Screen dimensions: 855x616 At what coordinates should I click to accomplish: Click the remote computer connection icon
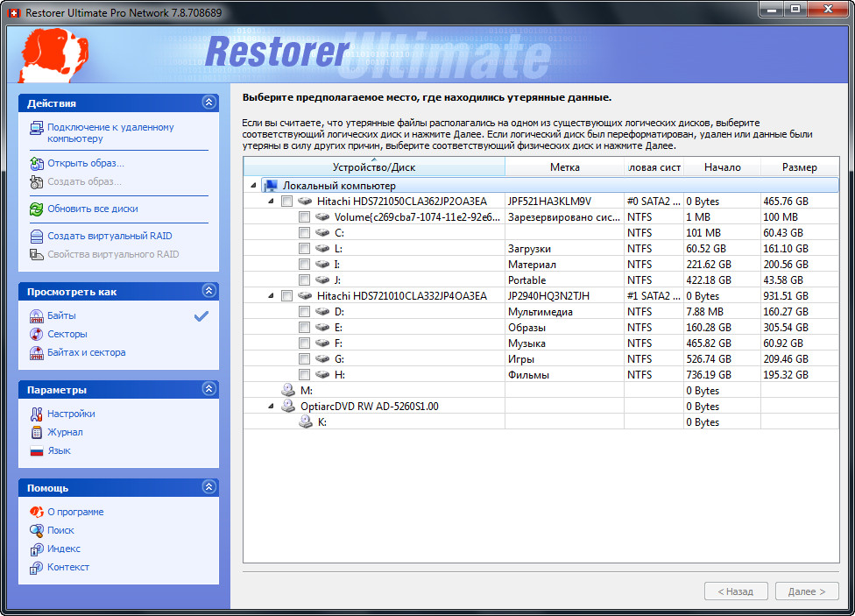click(37, 128)
